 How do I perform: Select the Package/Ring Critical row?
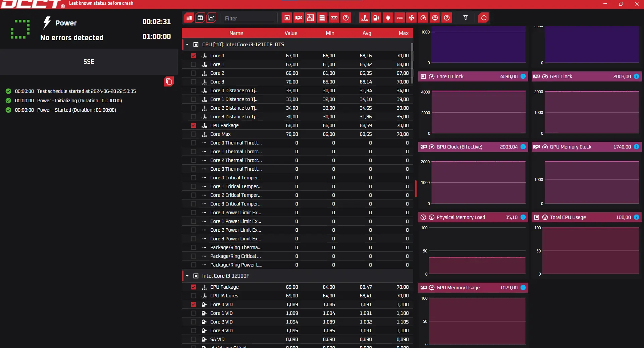(x=298, y=256)
